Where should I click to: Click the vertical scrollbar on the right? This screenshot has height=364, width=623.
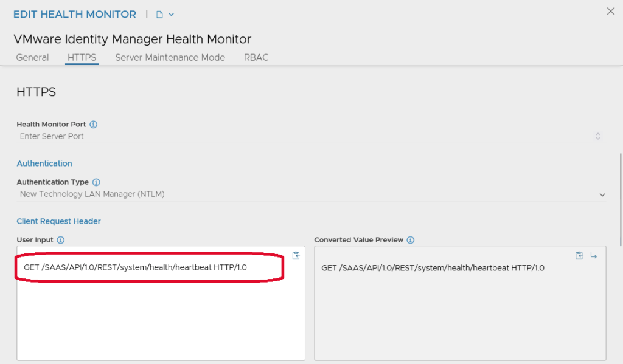620,201
